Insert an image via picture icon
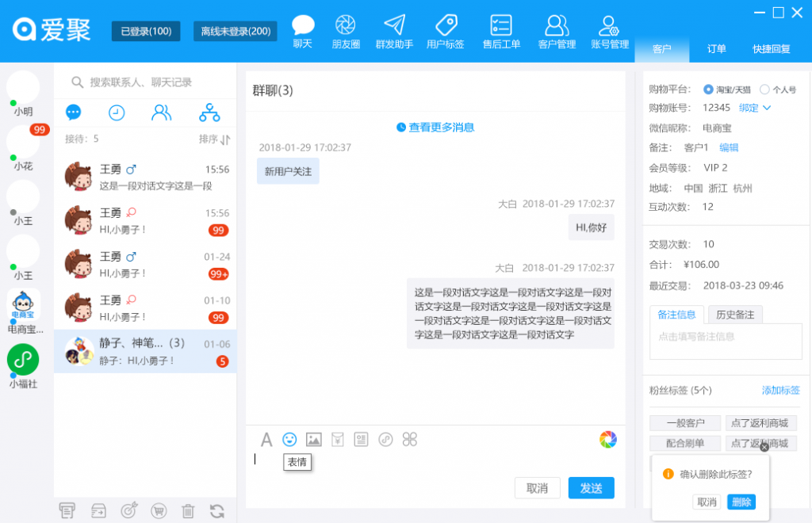Viewport: 812px width, 523px height. pyautogui.click(x=314, y=439)
